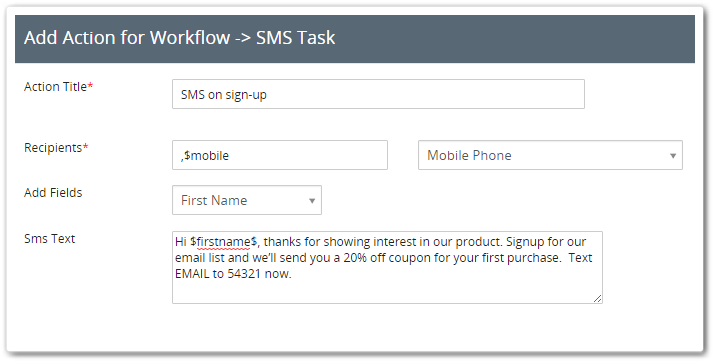Click the arrow on Mobile Phone selector

[x=673, y=156]
